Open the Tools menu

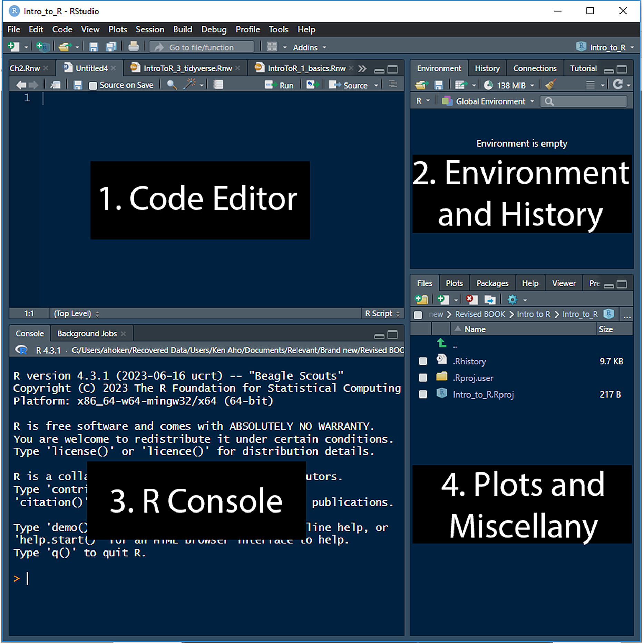pos(278,29)
